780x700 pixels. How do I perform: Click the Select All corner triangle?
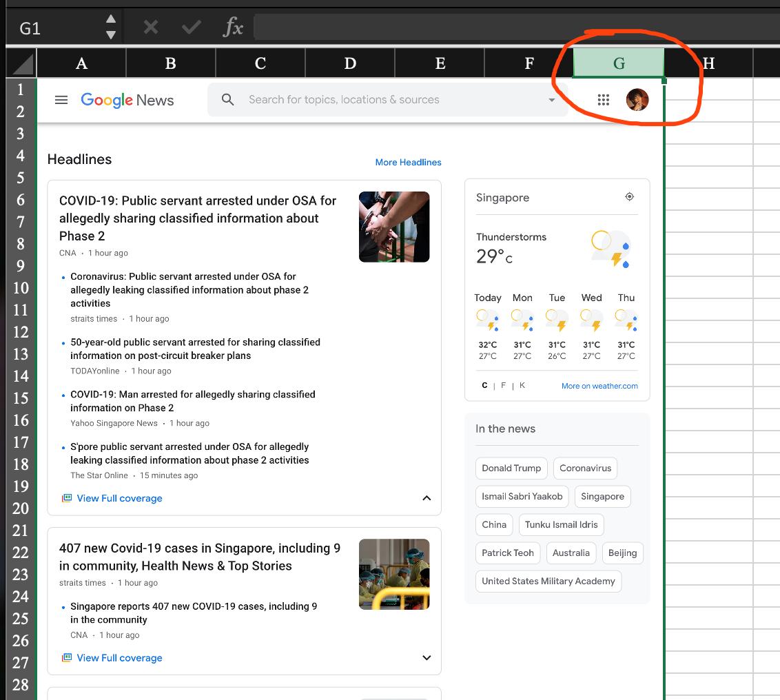click(23, 65)
